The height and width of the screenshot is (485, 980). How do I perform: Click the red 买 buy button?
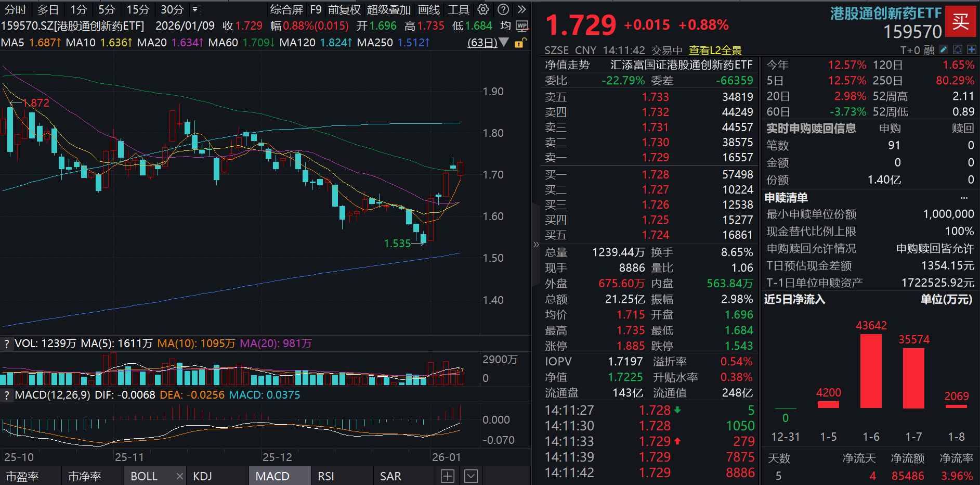tap(961, 22)
